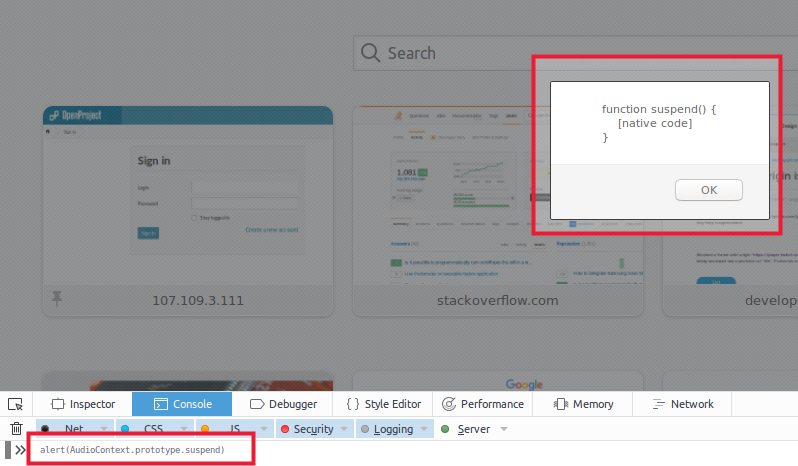Expand the JS filter dropdown arrow
The image size is (798, 466).
pos(265,429)
